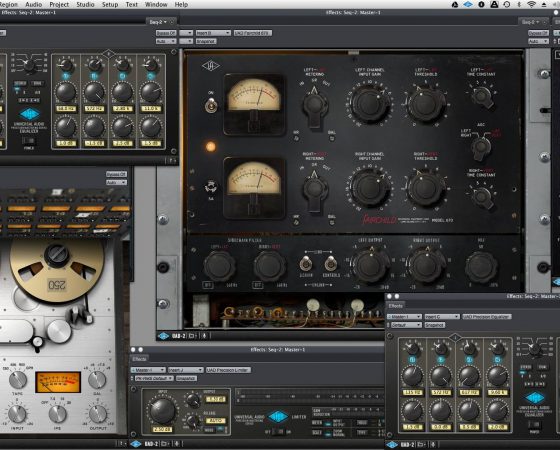Open Insert J dropdown in Precision Limiter window
The width and height of the screenshot is (560, 450).
[x=185, y=370]
